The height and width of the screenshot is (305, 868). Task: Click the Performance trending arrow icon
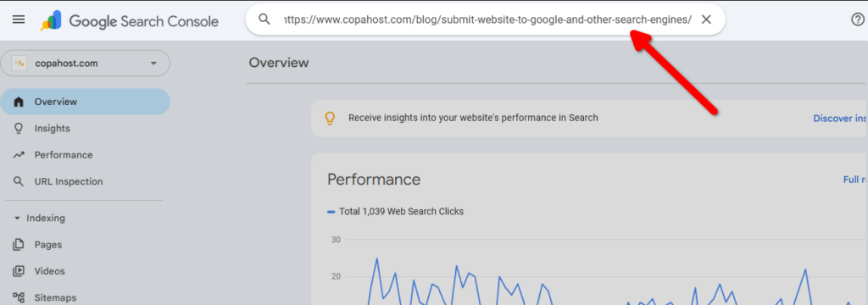(19, 155)
